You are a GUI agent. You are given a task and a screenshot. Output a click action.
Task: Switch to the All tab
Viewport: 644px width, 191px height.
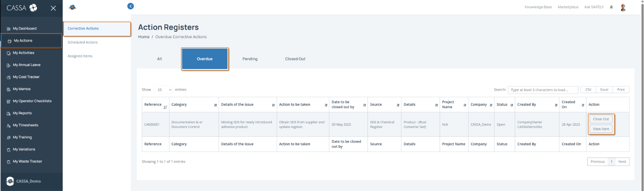[x=159, y=59]
